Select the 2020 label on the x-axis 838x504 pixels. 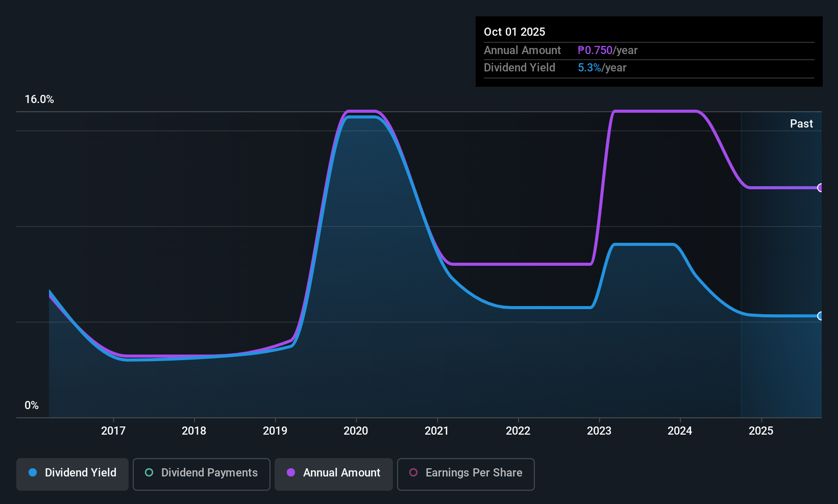(x=356, y=431)
